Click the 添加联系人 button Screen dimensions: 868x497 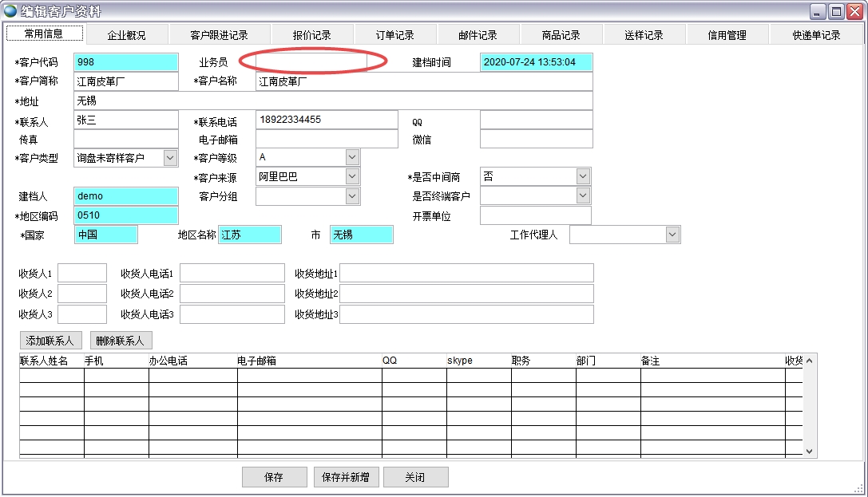click(50, 341)
